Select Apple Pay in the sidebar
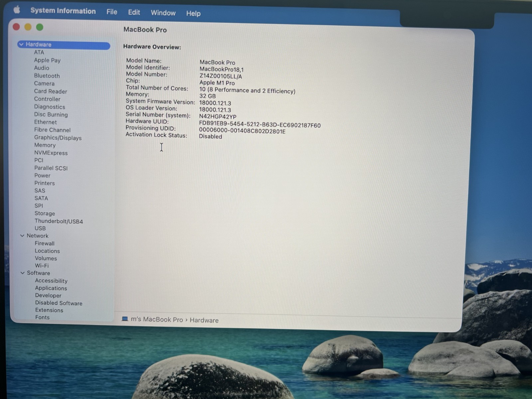This screenshot has height=399, width=532. (47, 60)
